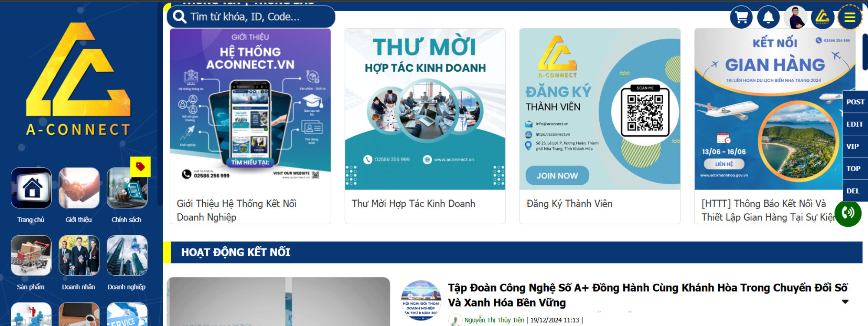868x326 pixels.
Task: Open the Doanh nghiệp buildings tile
Action: [127, 255]
